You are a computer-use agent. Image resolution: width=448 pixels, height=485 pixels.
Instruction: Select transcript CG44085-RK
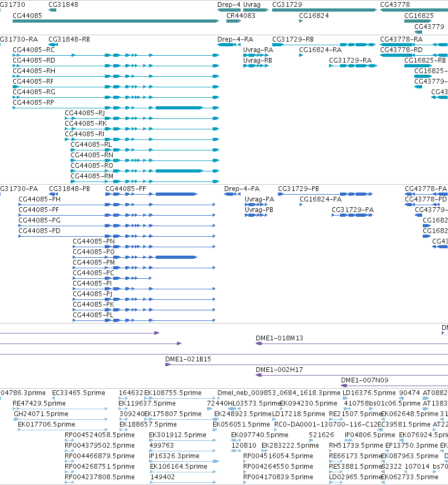pos(86,124)
